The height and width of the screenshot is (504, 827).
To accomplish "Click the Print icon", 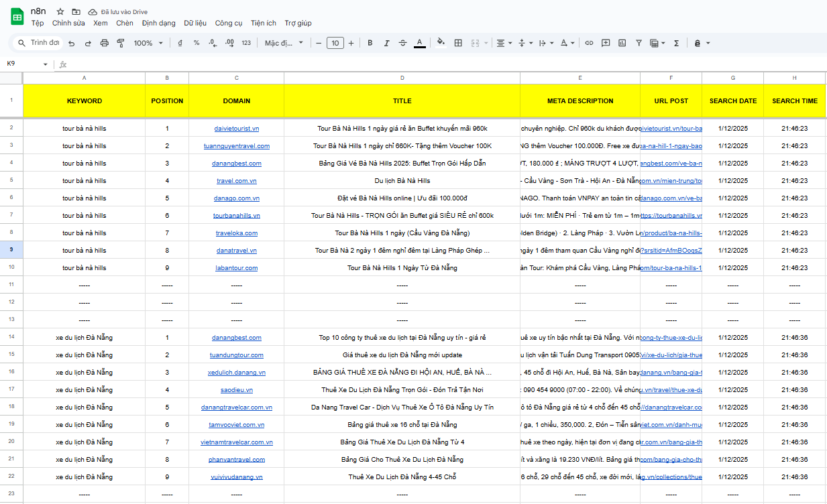I will (x=104, y=43).
